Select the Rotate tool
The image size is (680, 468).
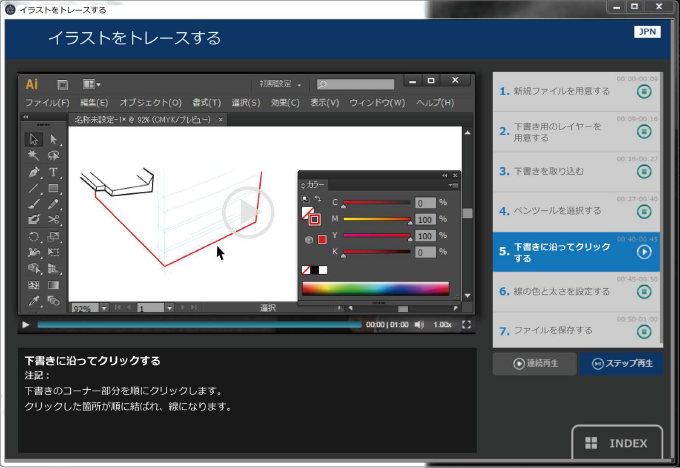coord(33,236)
